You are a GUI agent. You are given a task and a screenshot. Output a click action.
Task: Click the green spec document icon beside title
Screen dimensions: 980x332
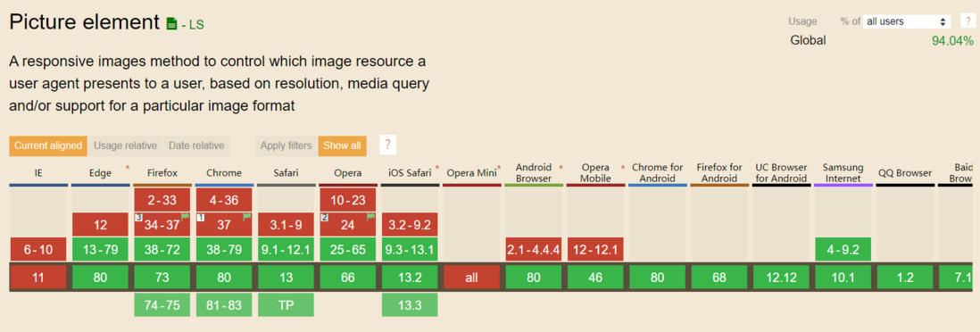click(172, 24)
